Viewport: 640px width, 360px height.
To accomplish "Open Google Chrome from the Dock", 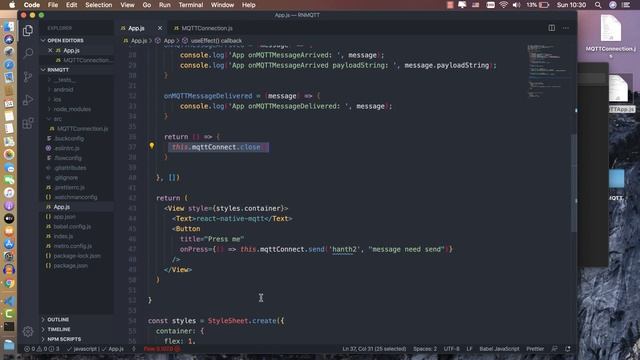I will pyautogui.click(x=9, y=283).
